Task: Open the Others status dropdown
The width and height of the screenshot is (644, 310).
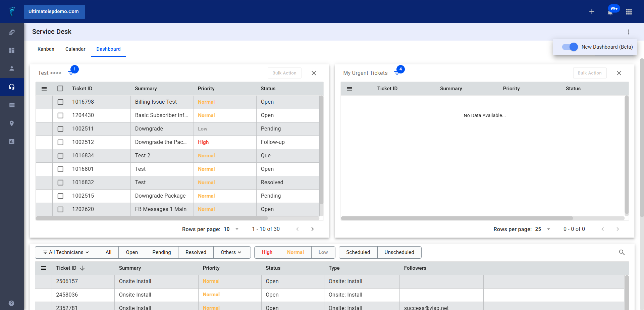Action: click(231, 252)
